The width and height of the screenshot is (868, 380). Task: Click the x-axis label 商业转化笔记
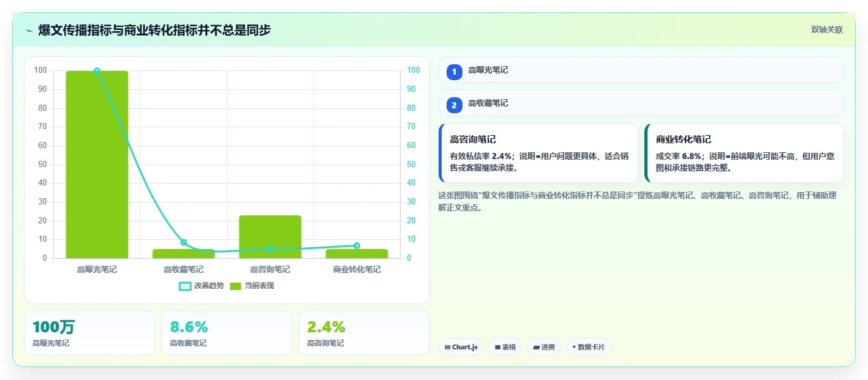(357, 269)
